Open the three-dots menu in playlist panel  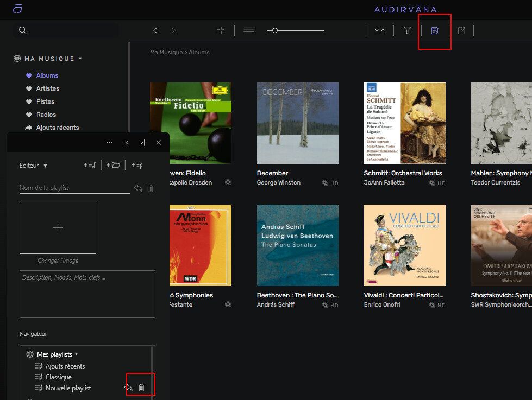click(x=110, y=143)
